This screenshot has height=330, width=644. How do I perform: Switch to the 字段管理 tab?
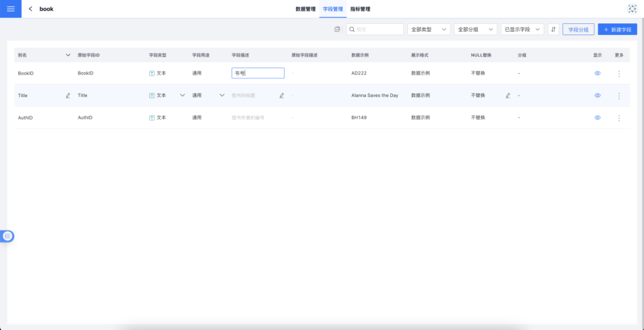tap(333, 8)
